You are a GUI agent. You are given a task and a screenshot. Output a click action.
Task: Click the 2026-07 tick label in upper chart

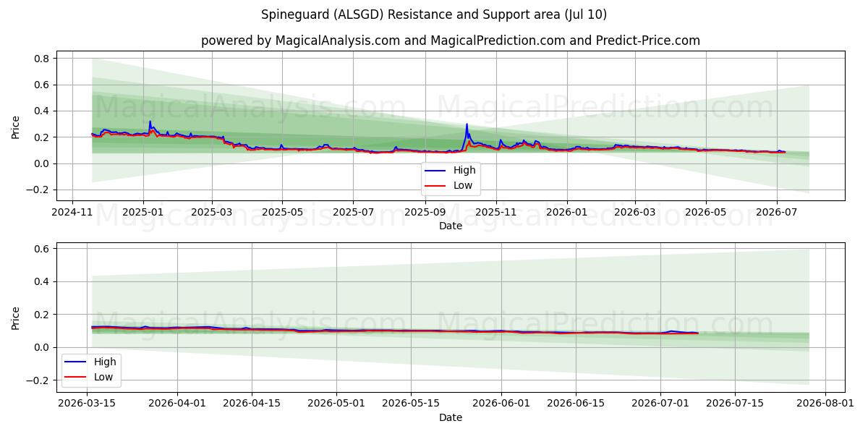776,213
